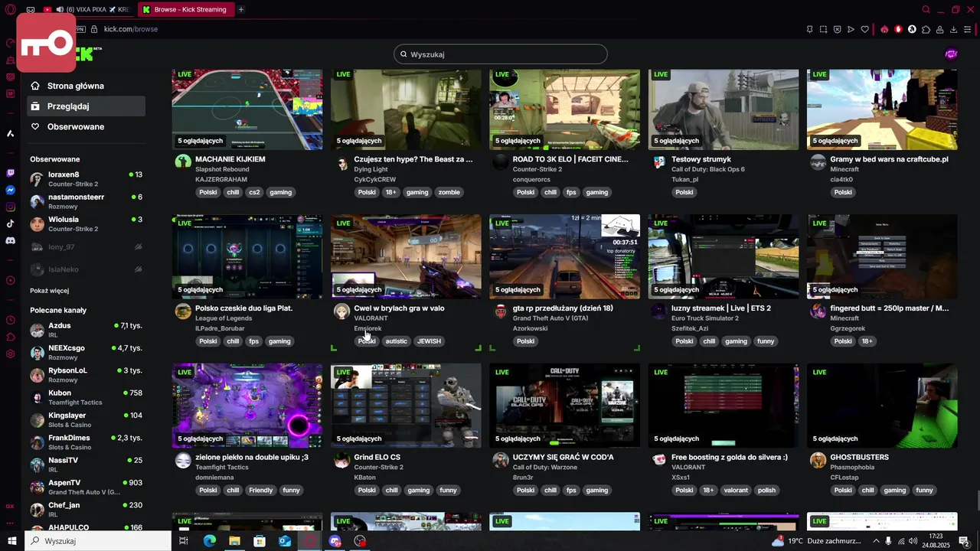Click the Wyszukaj search field on Kick
This screenshot has width=980, height=551.
click(501, 54)
